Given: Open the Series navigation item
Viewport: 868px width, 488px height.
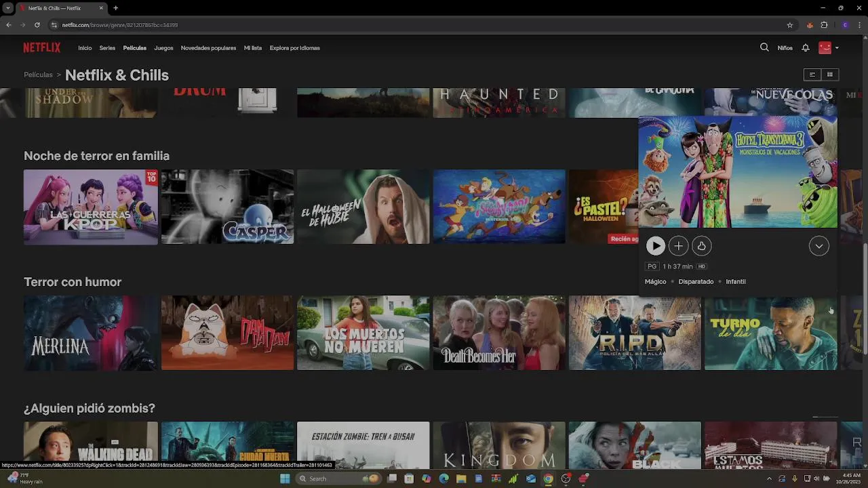Looking at the screenshot, I should point(107,48).
